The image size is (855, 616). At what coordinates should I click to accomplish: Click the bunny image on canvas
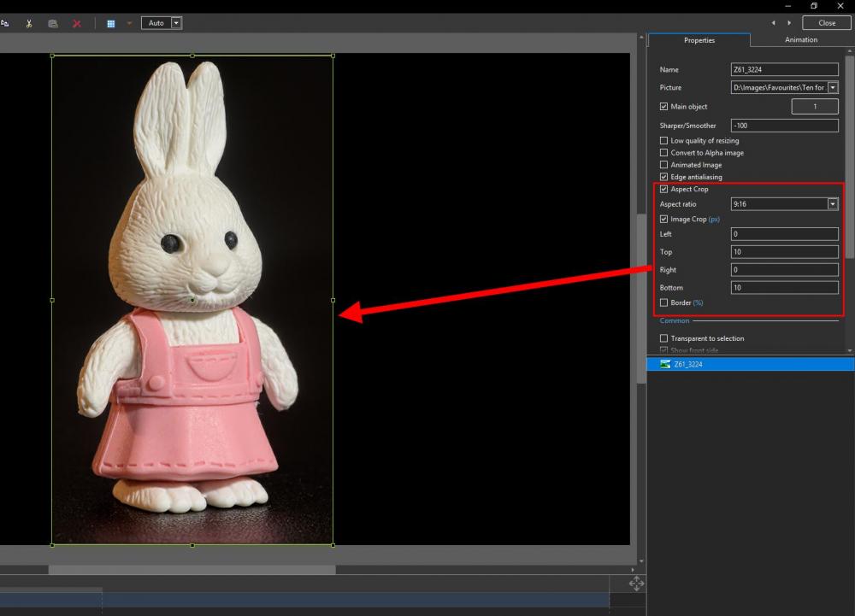[192, 300]
